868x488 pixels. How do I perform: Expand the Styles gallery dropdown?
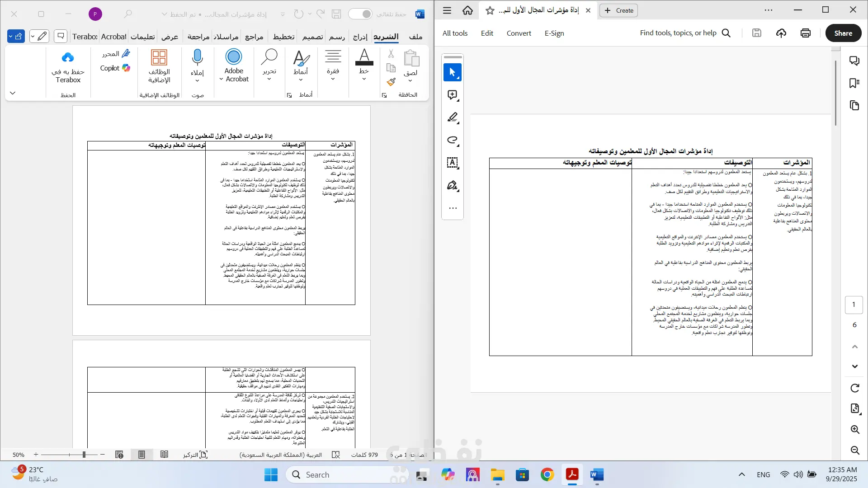click(x=301, y=80)
